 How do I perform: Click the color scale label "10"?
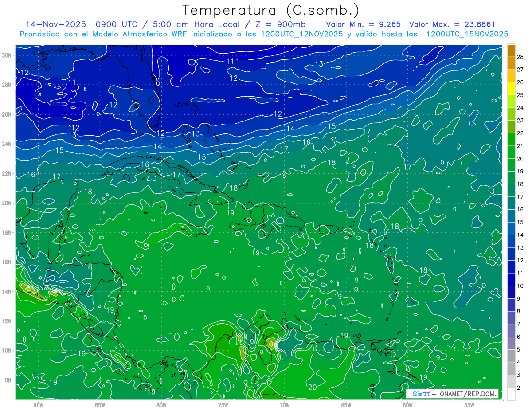[520, 286]
